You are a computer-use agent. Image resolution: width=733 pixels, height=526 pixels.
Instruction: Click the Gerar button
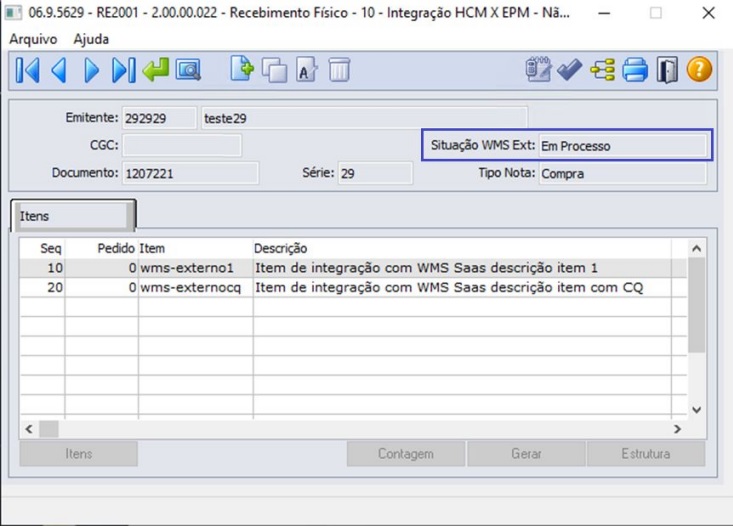click(x=526, y=454)
